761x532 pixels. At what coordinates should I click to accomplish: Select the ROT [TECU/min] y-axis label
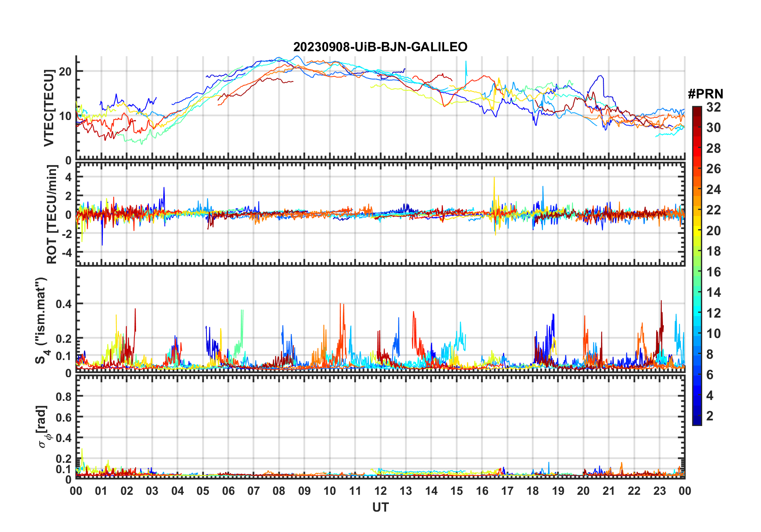tap(52, 214)
